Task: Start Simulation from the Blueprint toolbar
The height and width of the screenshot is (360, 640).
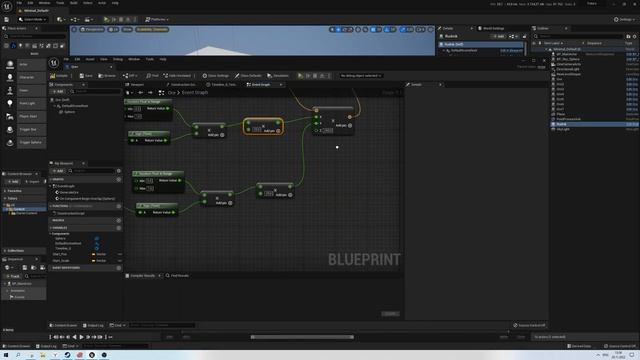Action: pyautogui.click(x=278, y=76)
